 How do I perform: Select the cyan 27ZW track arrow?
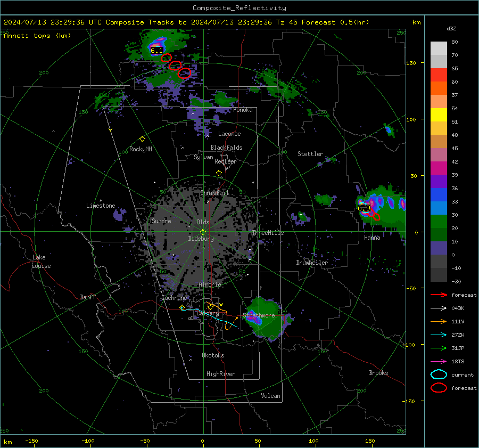[439, 335]
